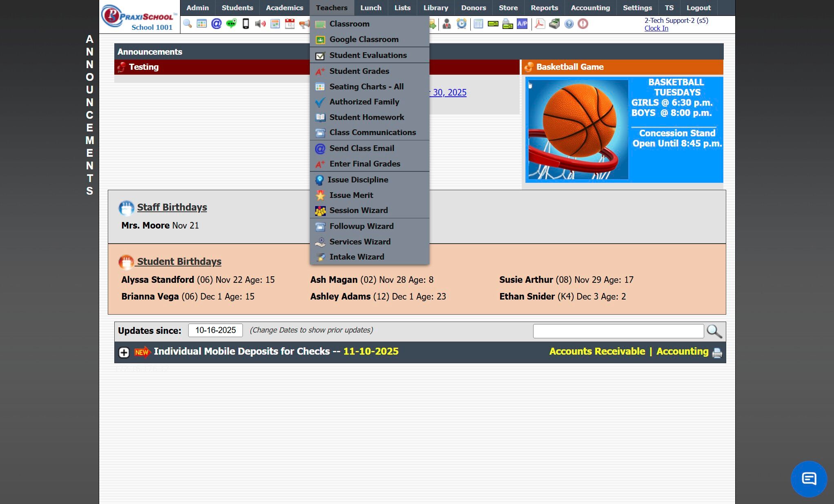Open the Reports menu
Screen dimensions: 834x504
[x=544, y=8]
